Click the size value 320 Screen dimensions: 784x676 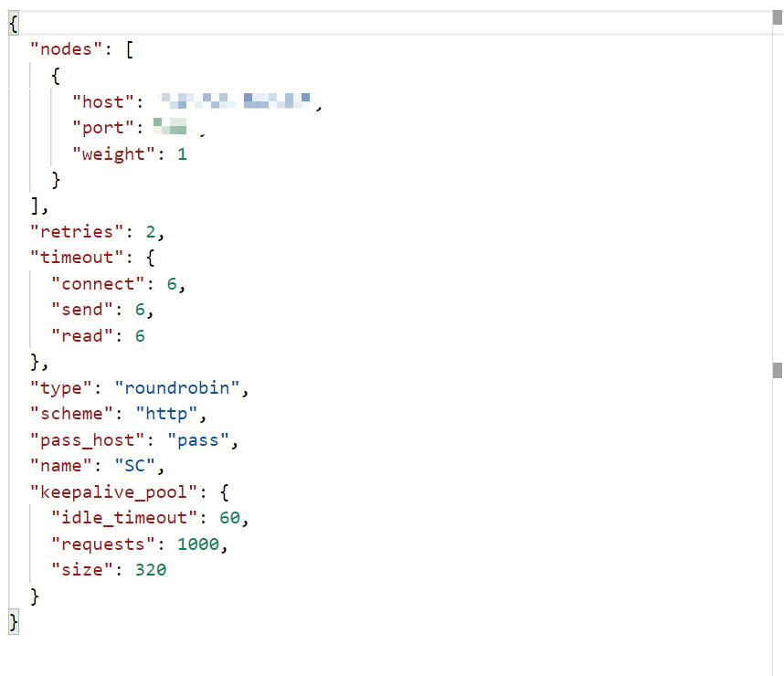[150, 570]
